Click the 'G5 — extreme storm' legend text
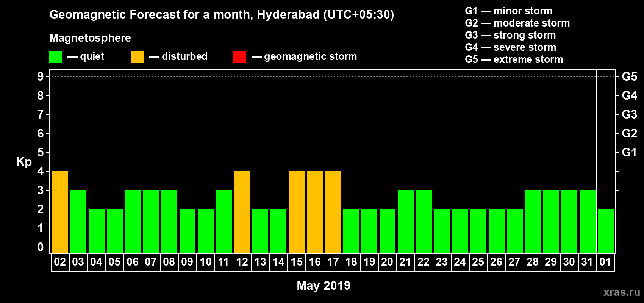This screenshot has width=644, height=303. tap(514, 59)
